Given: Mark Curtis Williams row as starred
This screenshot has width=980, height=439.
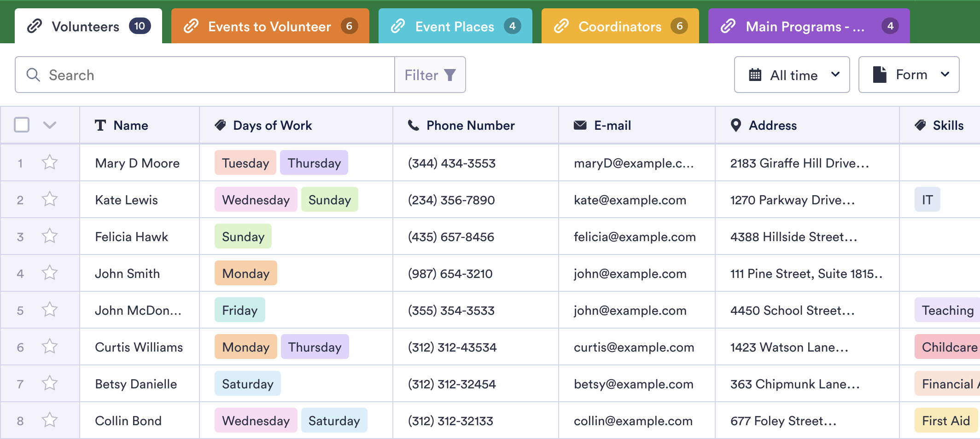Looking at the screenshot, I should coord(50,347).
